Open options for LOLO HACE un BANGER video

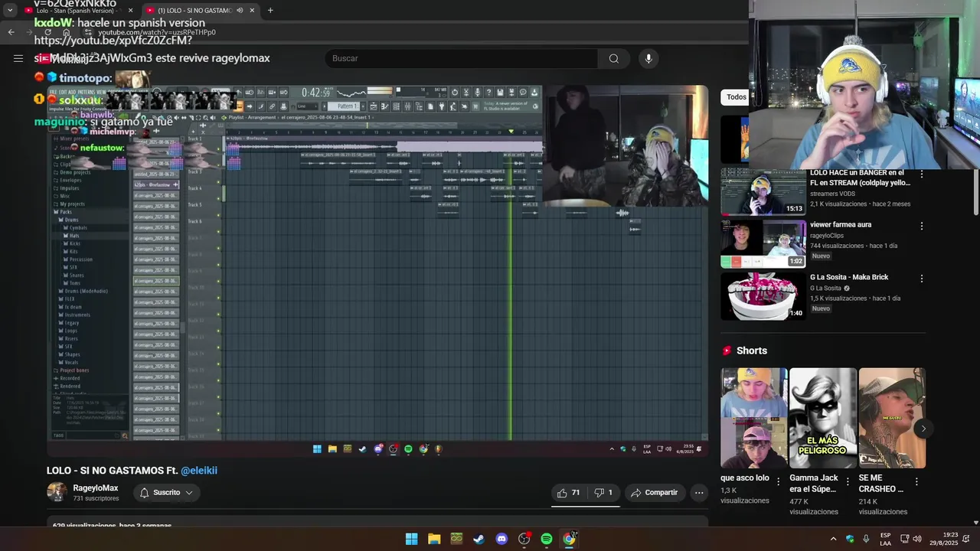pos(922,174)
